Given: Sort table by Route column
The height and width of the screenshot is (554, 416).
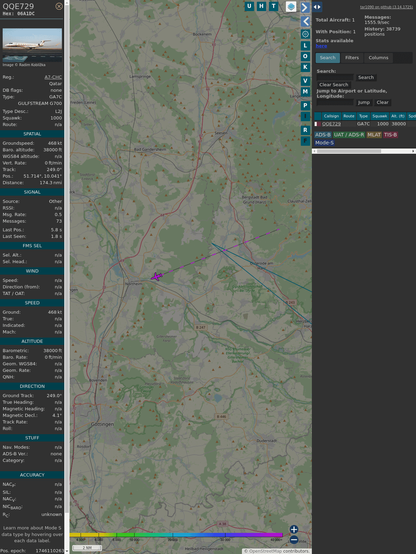Looking at the screenshot, I should 348,116.
